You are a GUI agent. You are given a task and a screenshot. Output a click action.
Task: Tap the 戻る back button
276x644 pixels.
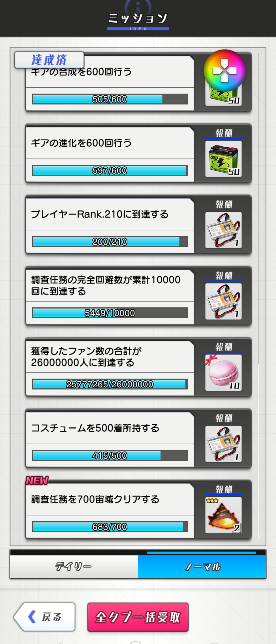pyautogui.click(x=44, y=617)
